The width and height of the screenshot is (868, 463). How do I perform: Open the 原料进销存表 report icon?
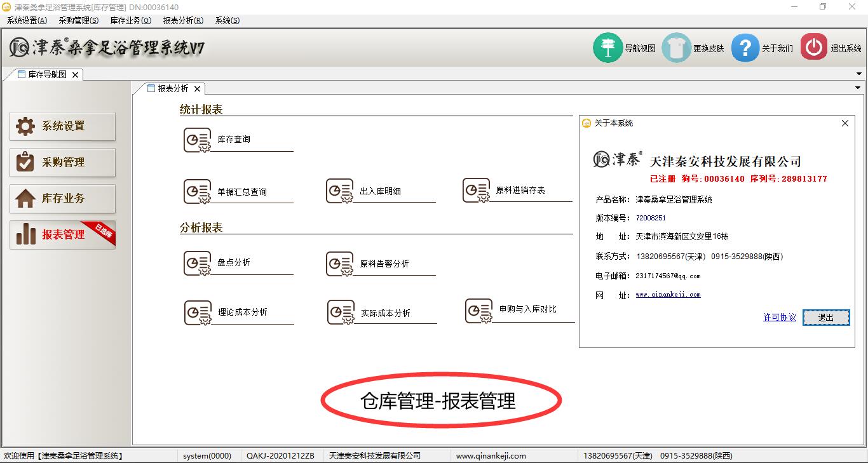point(477,191)
